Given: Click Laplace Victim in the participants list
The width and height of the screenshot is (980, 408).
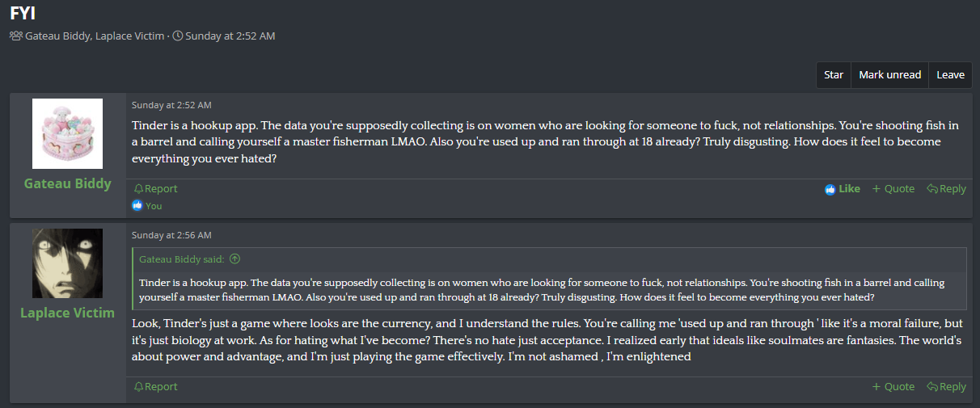Looking at the screenshot, I should pyautogui.click(x=129, y=36).
